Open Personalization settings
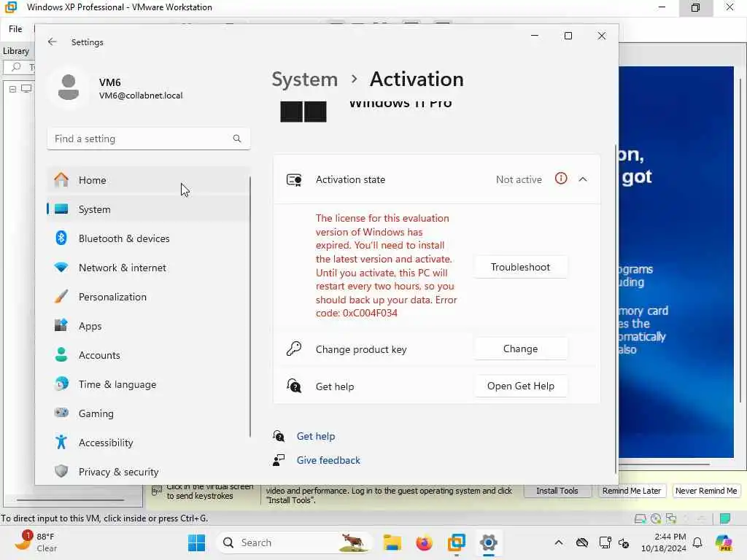The image size is (747, 560). pos(148,297)
